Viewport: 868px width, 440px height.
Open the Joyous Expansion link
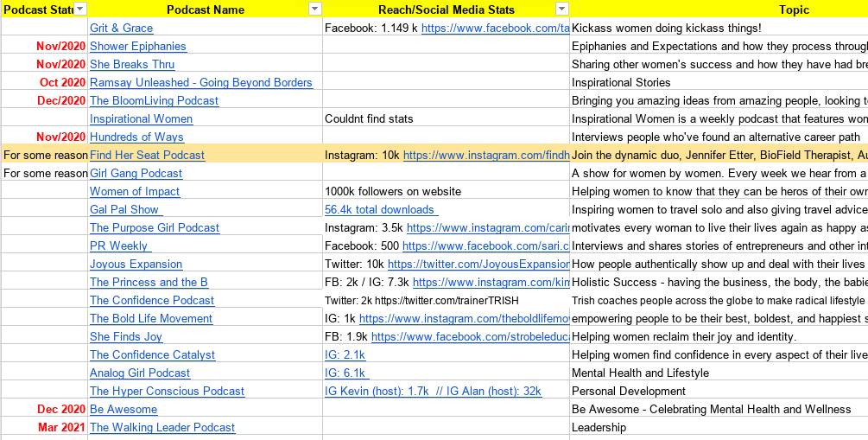136,265
